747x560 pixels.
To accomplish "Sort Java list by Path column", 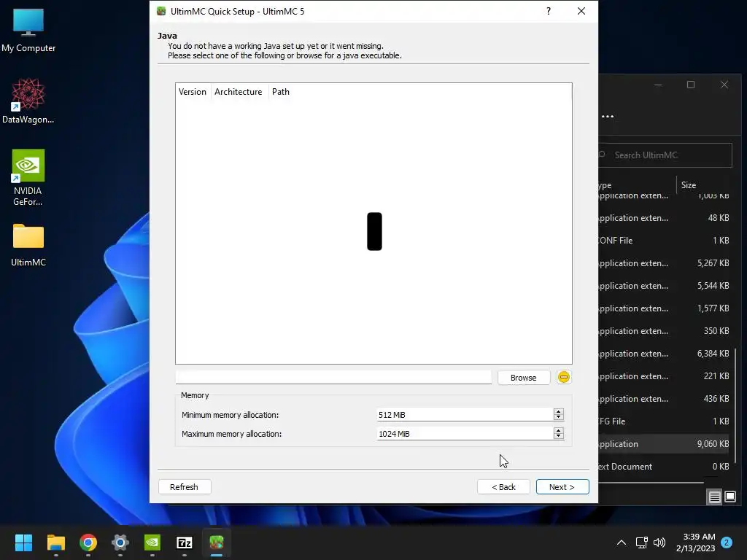I will click(x=281, y=92).
